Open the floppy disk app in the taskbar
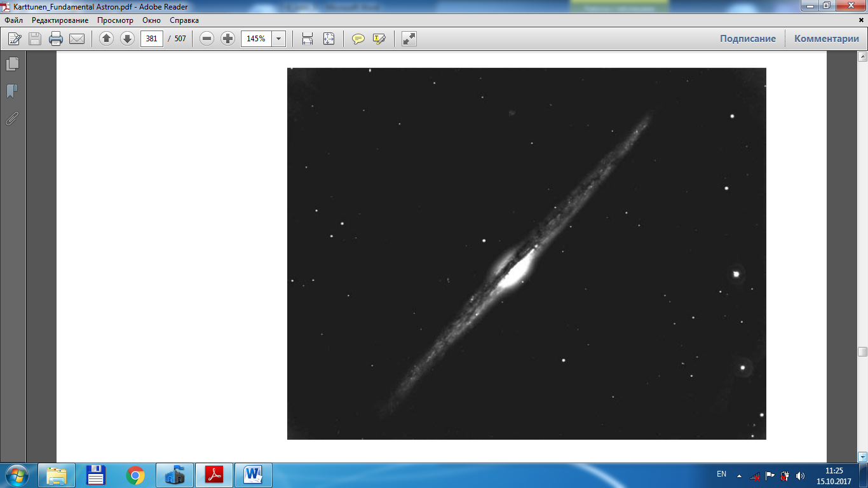This screenshot has height=488, width=868. coord(96,475)
